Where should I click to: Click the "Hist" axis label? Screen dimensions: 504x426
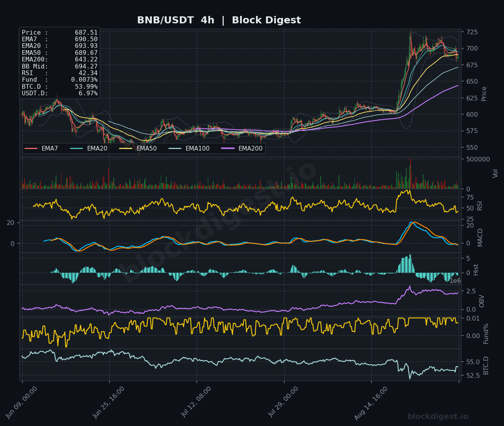coord(476,270)
